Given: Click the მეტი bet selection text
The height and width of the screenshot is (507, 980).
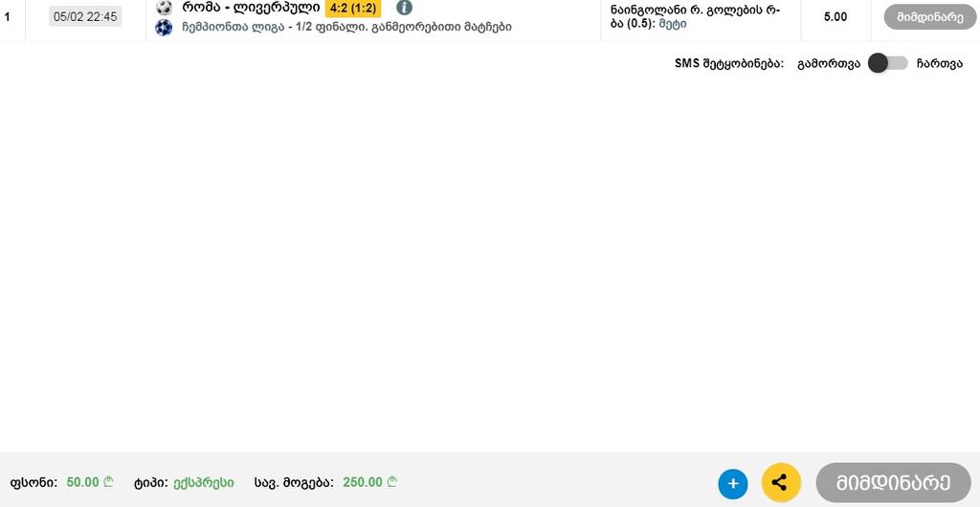Looking at the screenshot, I should click(x=673, y=24).
